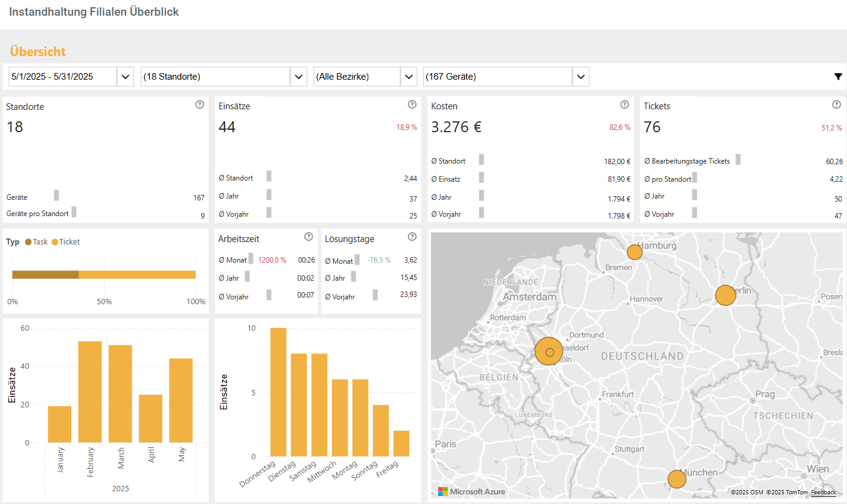Select the Berlin map bubble

pyautogui.click(x=726, y=296)
